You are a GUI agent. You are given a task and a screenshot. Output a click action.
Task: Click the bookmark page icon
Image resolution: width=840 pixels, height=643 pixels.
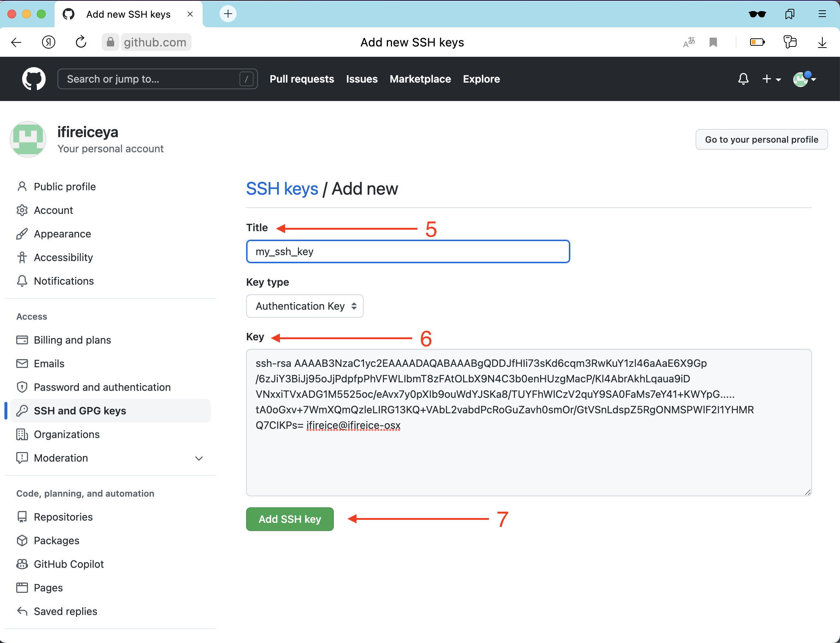pyautogui.click(x=713, y=42)
